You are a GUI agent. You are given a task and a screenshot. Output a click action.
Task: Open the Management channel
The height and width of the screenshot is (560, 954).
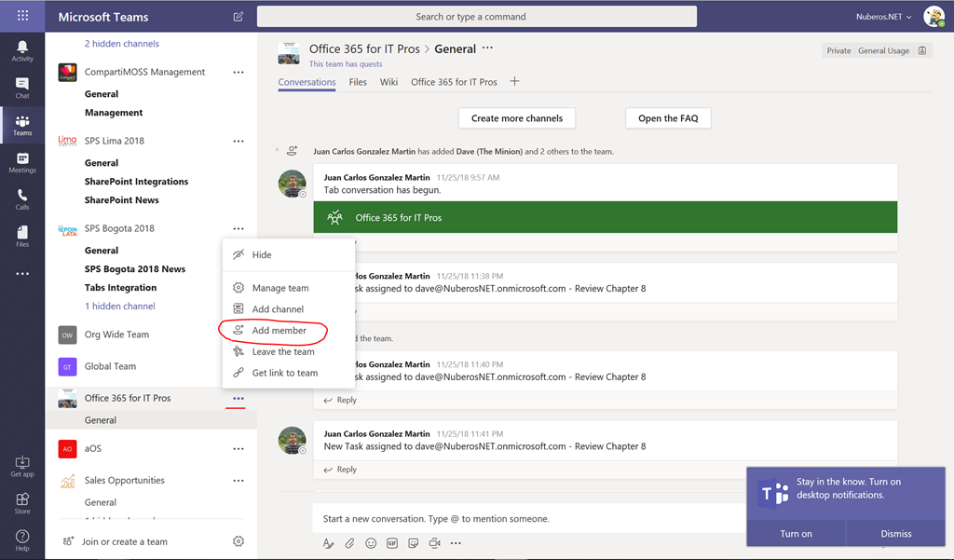[x=114, y=112]
